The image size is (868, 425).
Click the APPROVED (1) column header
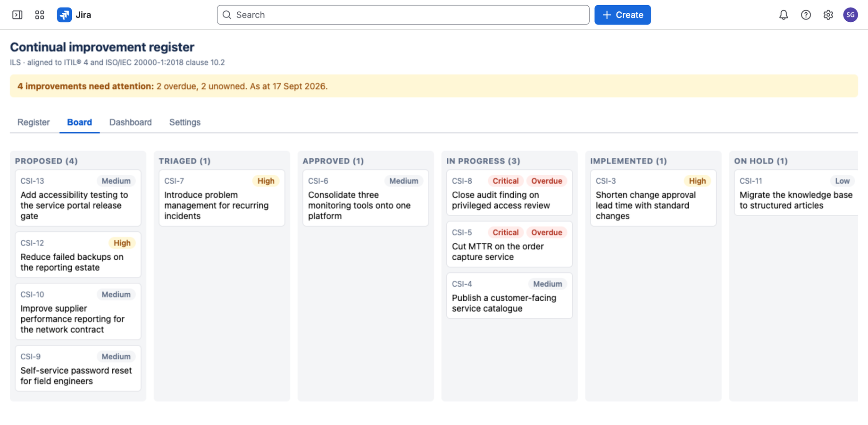pyautogui.click(x=333, y=161)
